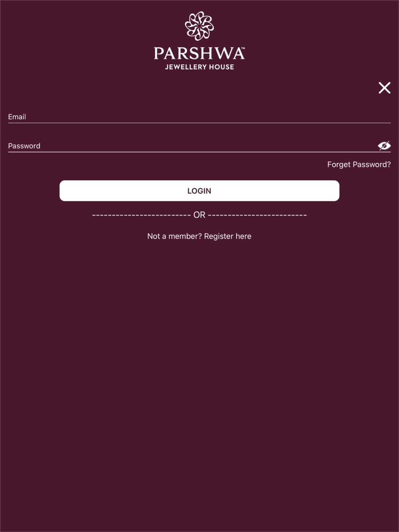Image resolution: width=399 pixels, height=532 pixels.
Task: Select the underline beneath the Email field
Action: coord(199,123)
